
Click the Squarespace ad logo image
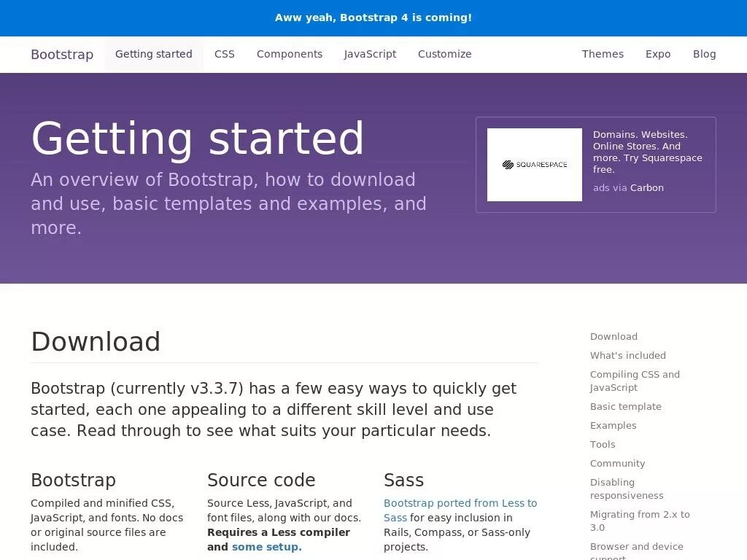pos(535,165)
